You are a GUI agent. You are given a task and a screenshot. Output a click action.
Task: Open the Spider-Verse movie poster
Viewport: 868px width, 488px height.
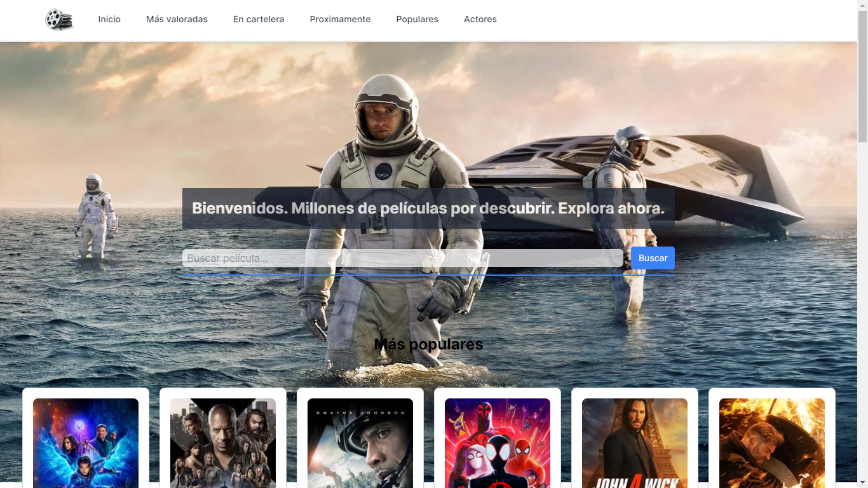498,443
